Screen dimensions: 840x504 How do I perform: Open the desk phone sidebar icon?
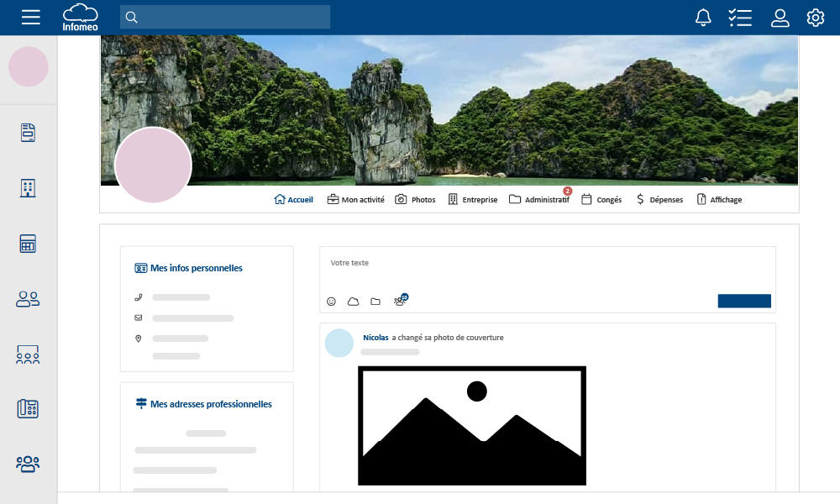pyautogui.click(x=29, y=409)
